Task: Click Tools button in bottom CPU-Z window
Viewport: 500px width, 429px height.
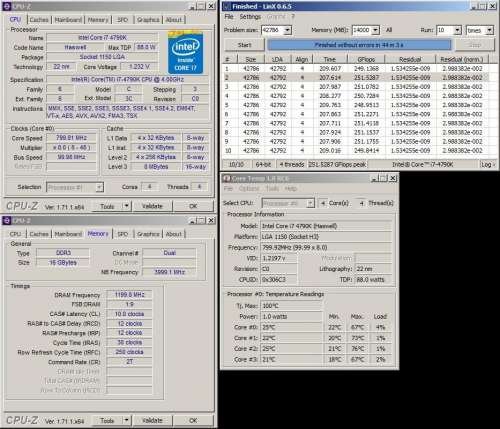Action: [107, 421]
